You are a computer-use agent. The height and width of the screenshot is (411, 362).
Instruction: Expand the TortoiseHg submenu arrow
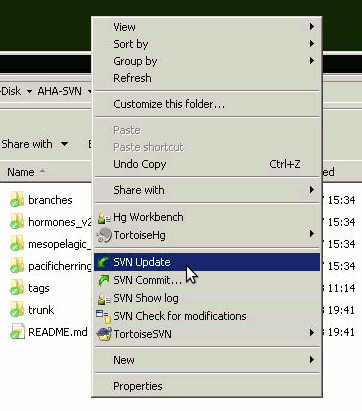312,234
